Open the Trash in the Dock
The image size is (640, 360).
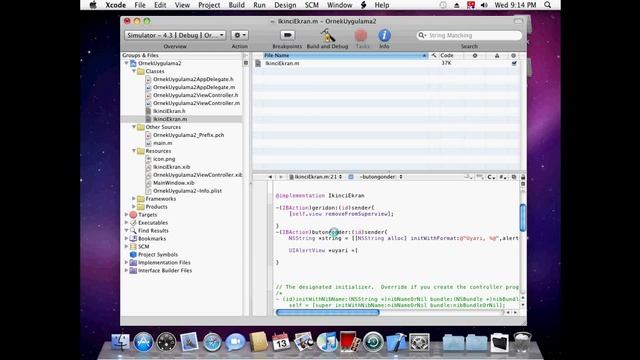point(522,342)
